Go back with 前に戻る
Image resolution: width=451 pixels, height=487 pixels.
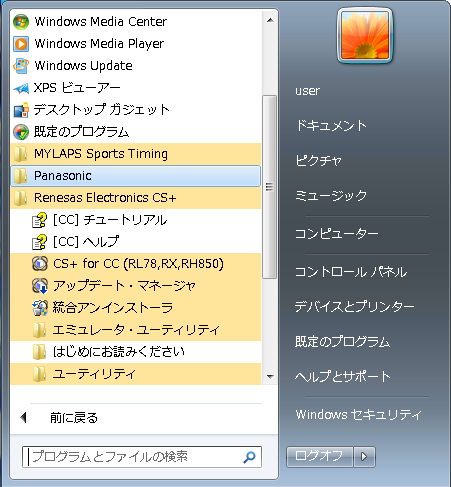[74, 417]
